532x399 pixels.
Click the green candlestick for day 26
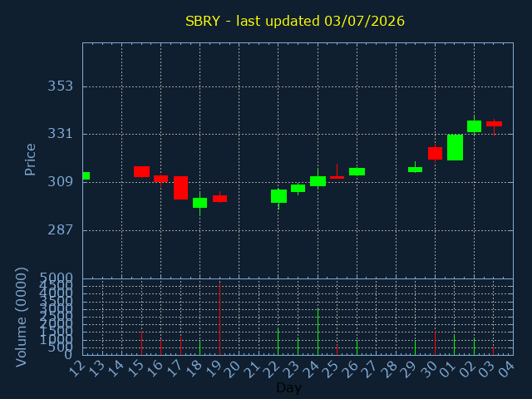pos(357,172)
